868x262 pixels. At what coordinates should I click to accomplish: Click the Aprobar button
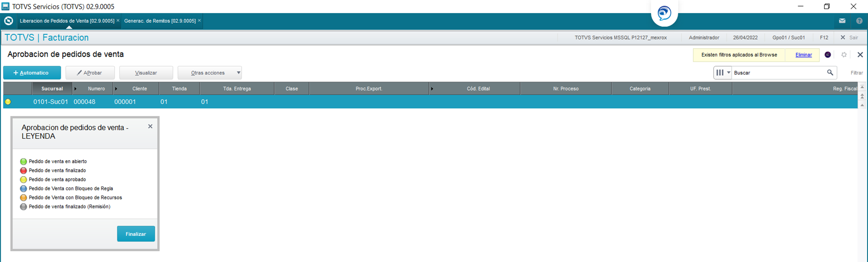90,73
